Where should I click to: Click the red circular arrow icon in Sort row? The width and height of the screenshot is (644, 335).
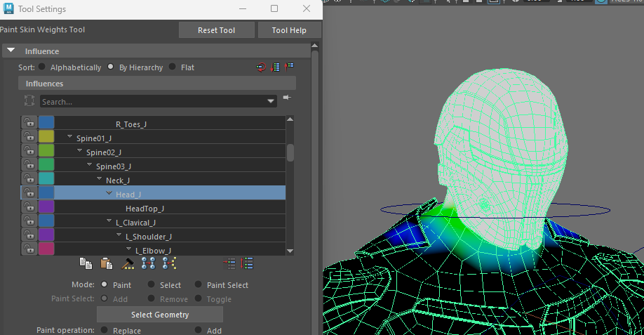click(x=261, y=67)
